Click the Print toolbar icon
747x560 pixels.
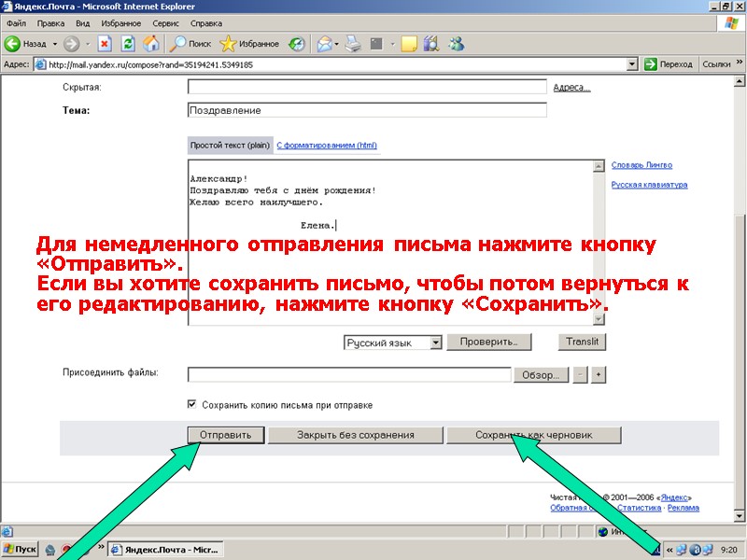click(x=353, y=44)
